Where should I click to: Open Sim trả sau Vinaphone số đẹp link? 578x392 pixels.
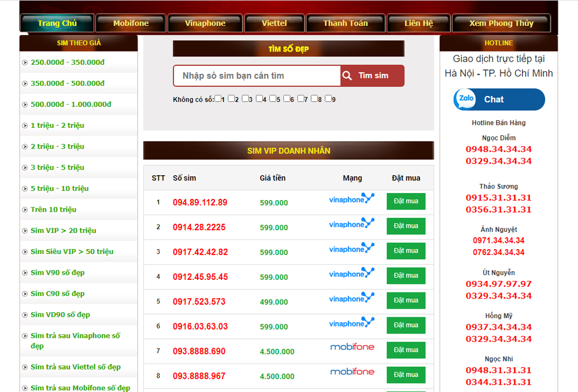click(75, 341)
